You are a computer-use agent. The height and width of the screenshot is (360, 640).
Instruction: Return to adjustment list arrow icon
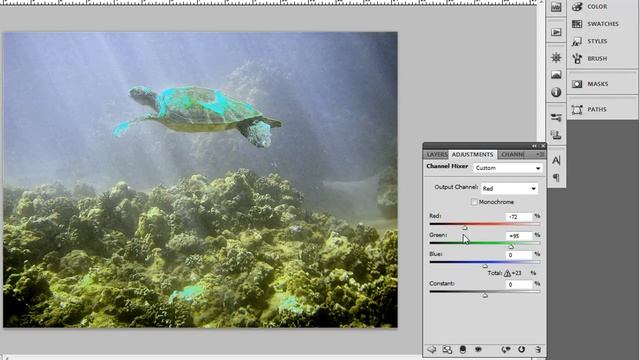pos(431,349)
